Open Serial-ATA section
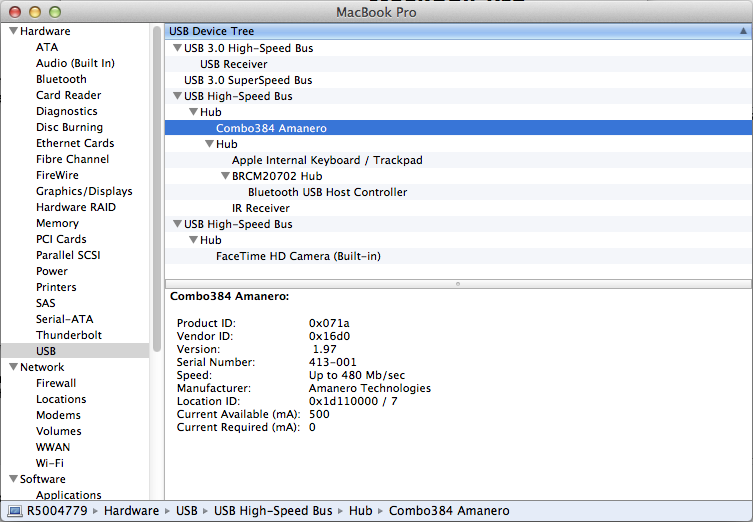 pyautogui.click(x=64, y=319)
